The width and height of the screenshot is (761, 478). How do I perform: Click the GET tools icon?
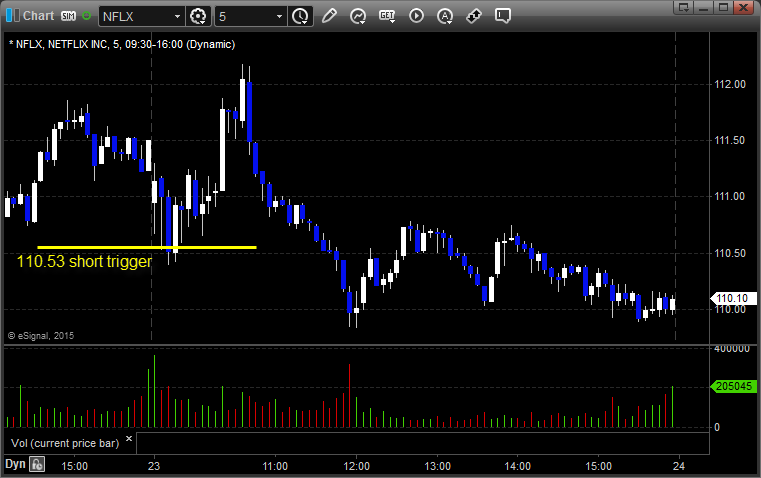[x=388, y=16]
